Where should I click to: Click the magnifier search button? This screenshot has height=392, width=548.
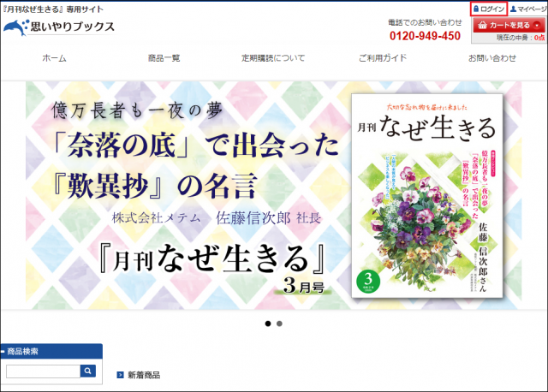pos(88,371)
